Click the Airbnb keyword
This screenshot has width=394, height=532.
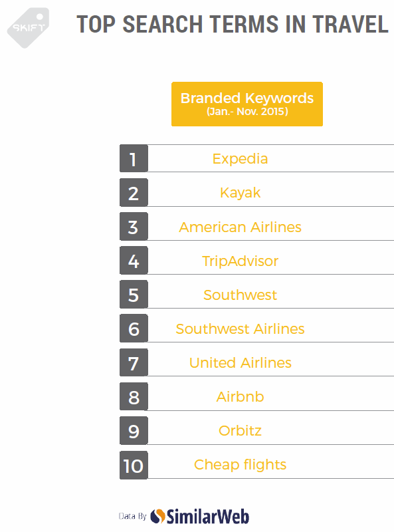point(240,396)
